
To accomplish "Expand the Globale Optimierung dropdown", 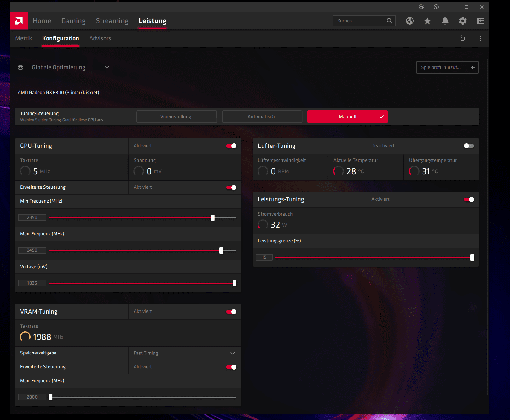I will coord(107,67).
